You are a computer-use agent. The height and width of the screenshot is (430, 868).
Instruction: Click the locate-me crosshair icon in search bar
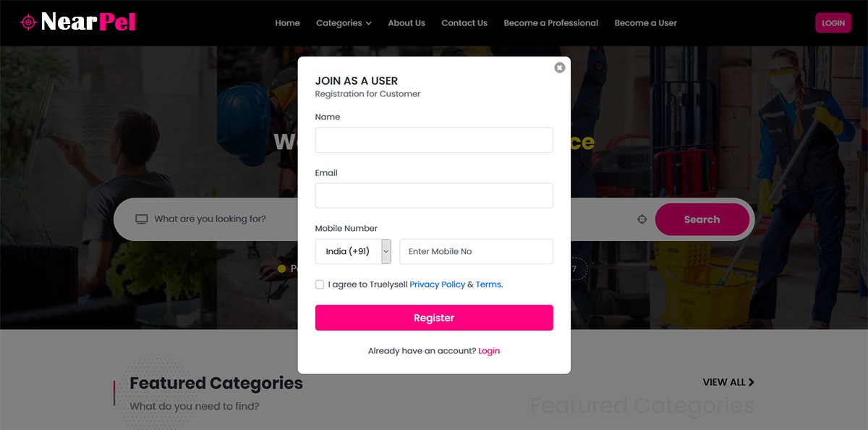[x=642, y=219]
